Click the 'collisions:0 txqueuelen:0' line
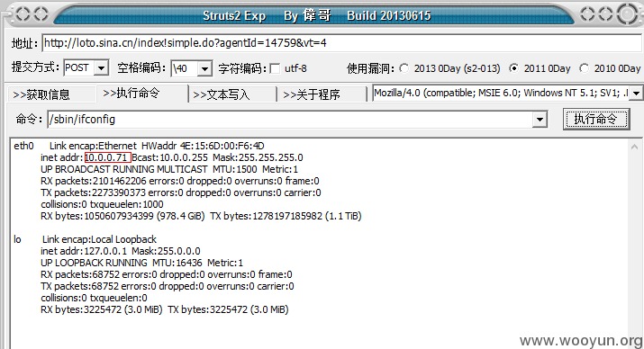Viewport: 644px width, 349px height. (x=94, y=298)
